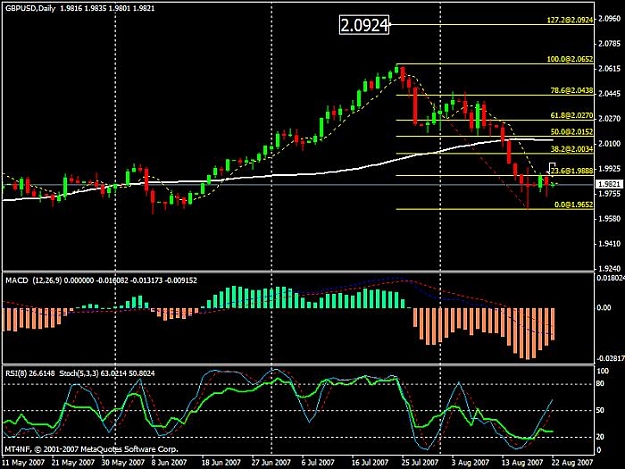Click the 1.9240 price scale value
Screen dimensions: 625x469
click(610, 269)
